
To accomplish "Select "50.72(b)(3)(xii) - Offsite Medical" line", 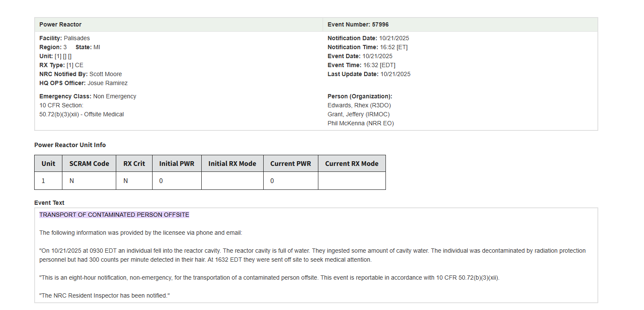I will coord(82,114).
